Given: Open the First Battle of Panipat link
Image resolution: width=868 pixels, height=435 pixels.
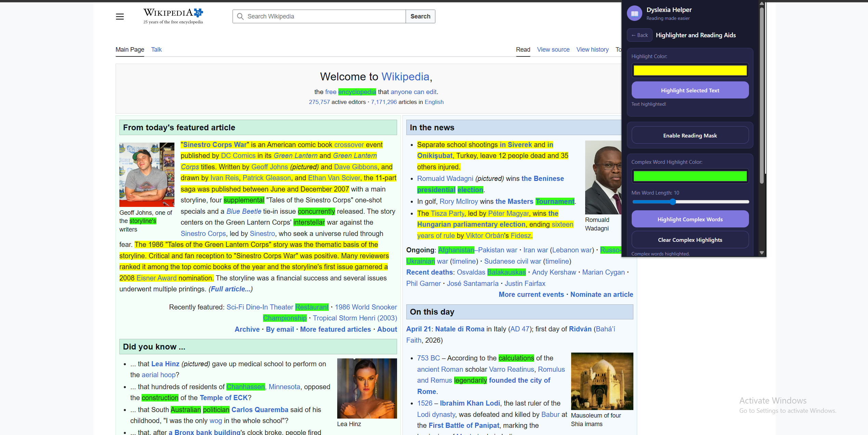Looking at the screenshot, I should [464, 425].
